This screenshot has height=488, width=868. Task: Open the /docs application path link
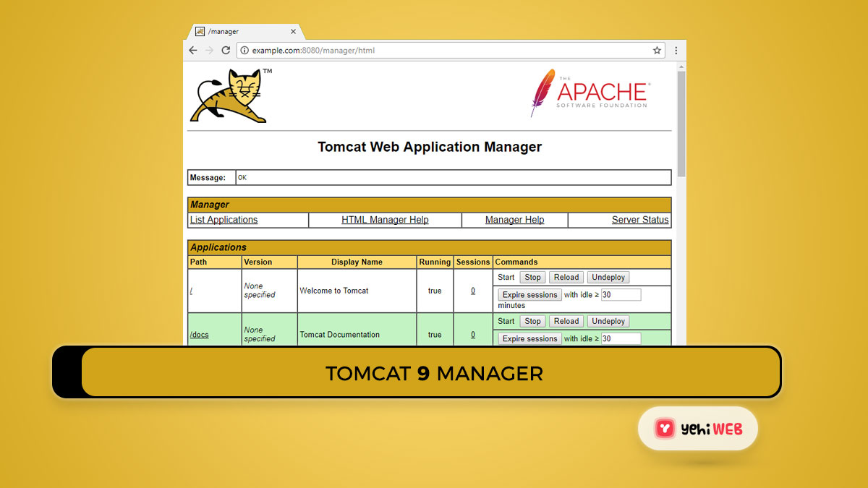(197, 335)
